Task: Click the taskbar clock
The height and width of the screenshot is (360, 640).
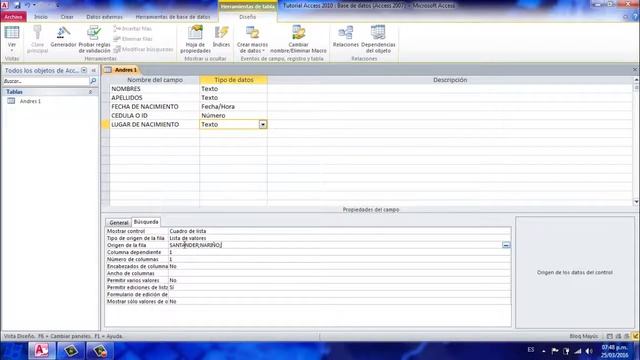Action: pos(614,351)
